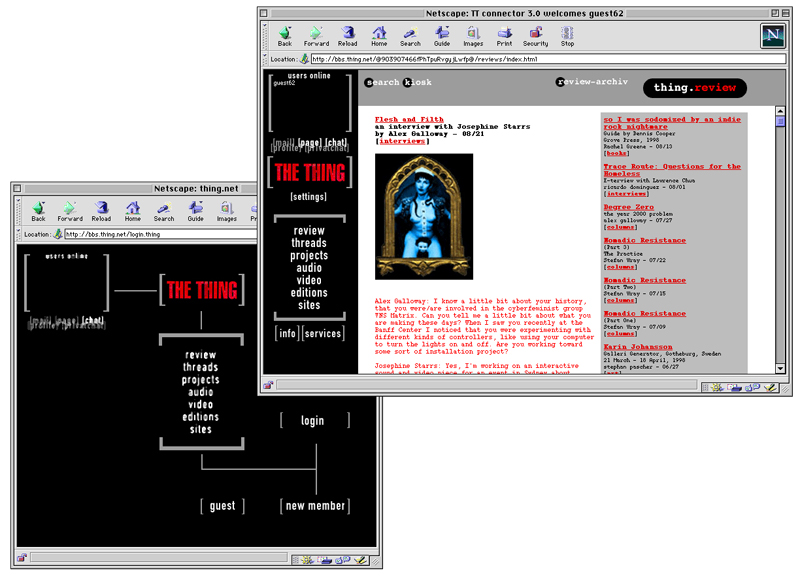Viewport: 800px width, 579px height.
Task: Click the kiosk link in review header
Action: click(417, 82)
